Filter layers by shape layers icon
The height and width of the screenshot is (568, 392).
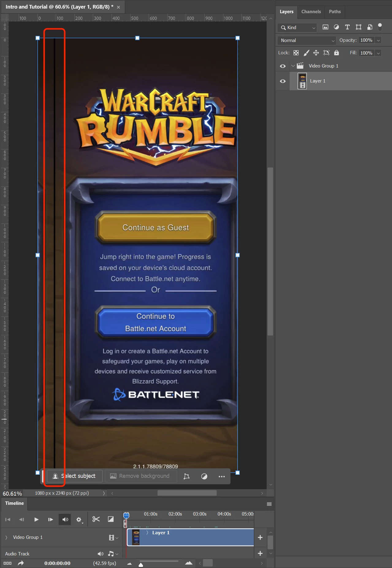pos(358,27)
